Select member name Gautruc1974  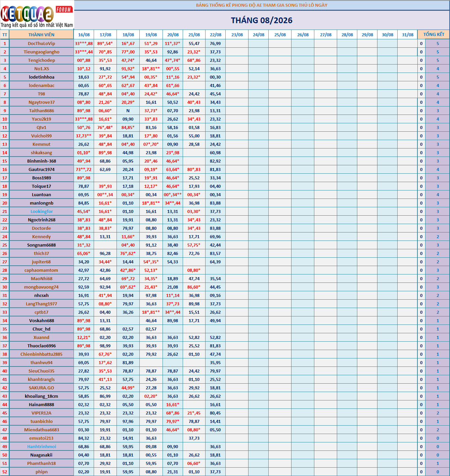tap(41, 169)
